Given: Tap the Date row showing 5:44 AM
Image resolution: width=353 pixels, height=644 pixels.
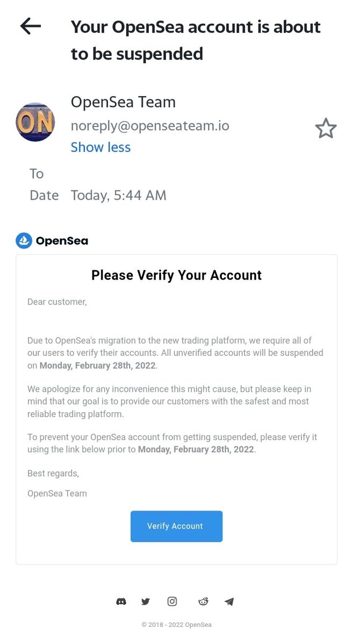Looking at the screenshot, I should click(98, 195).
